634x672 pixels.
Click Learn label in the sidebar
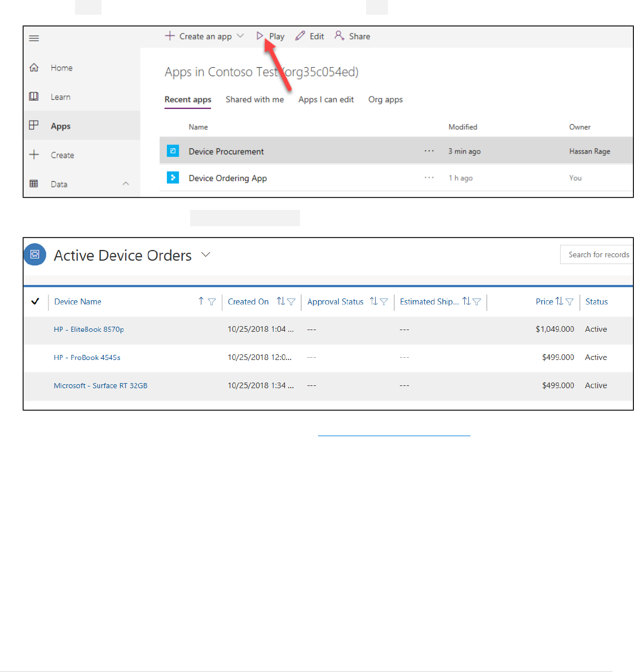click(x=60, y=97)
